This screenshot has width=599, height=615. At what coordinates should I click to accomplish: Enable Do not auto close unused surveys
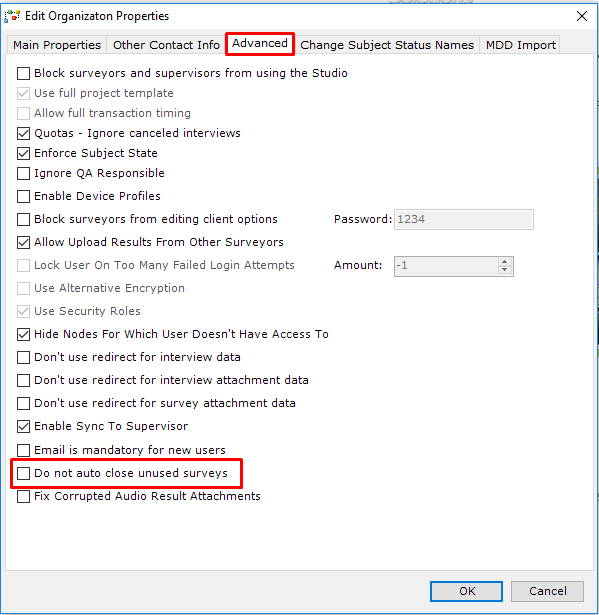[x=24, y=473]
